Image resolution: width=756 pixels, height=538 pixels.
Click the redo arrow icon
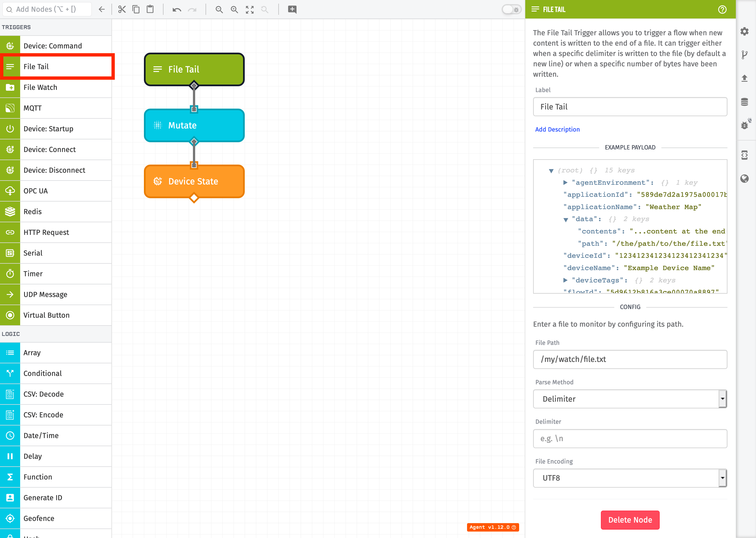[192, 10]
